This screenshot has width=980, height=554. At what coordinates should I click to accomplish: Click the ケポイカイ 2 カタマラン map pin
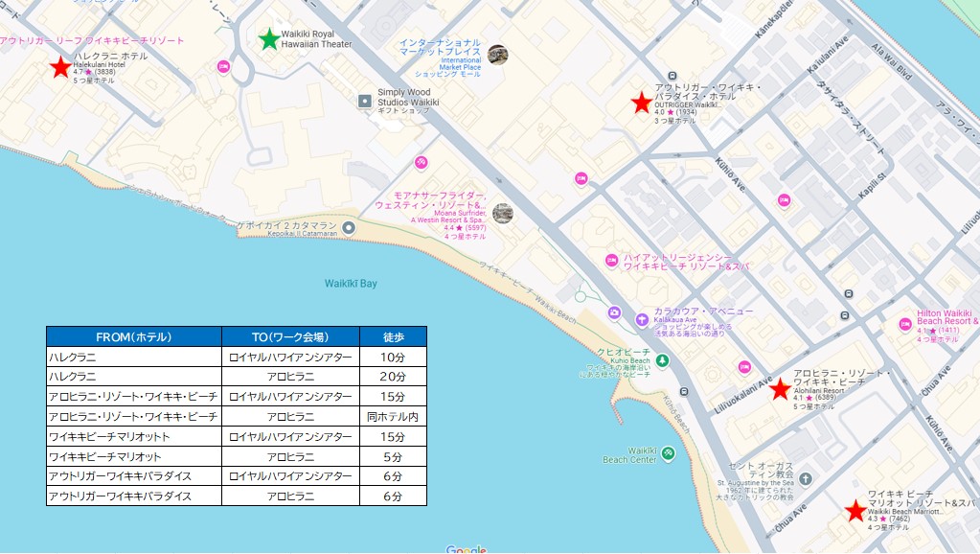(x=349, y=227)
